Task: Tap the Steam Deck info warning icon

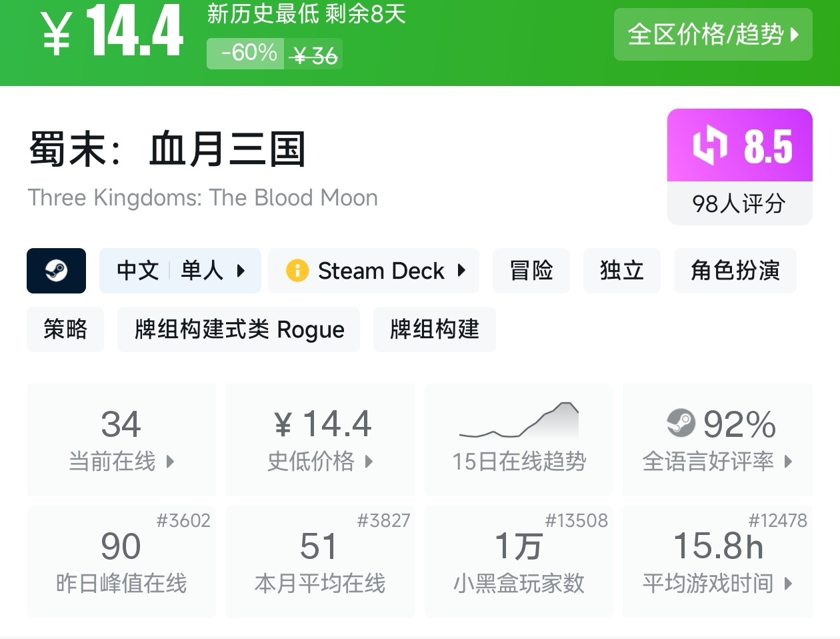Action: 297,271
